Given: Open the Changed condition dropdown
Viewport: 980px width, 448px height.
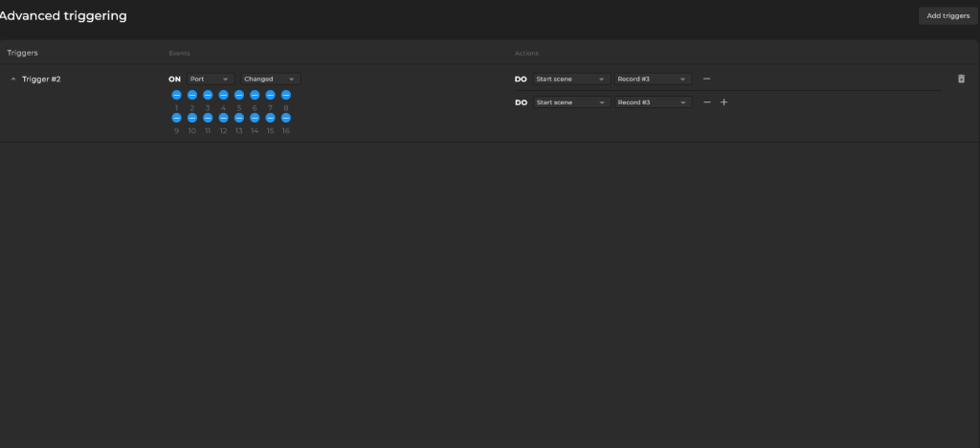Looking at the screenshot, I should (271, 79).
